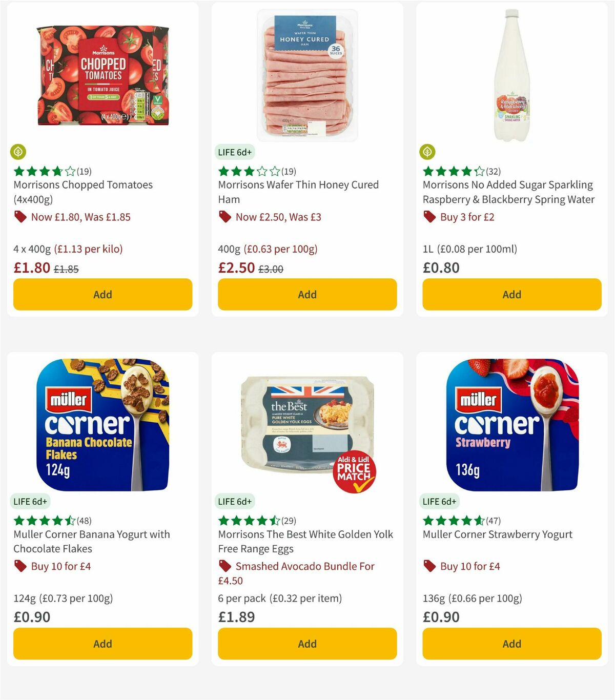Add Morrisons Chopped Tomatoes to basket

102,294
